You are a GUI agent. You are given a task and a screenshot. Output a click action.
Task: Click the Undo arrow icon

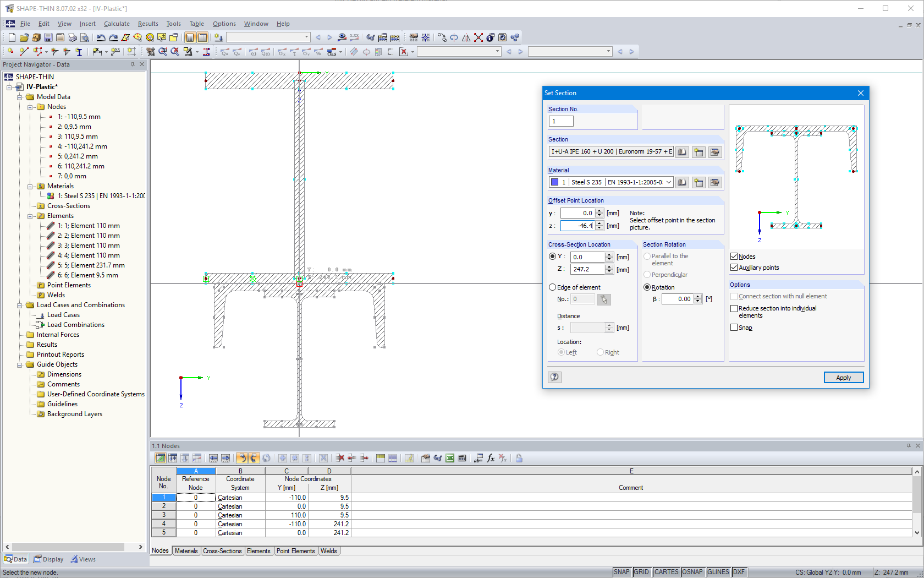[101, 37]
